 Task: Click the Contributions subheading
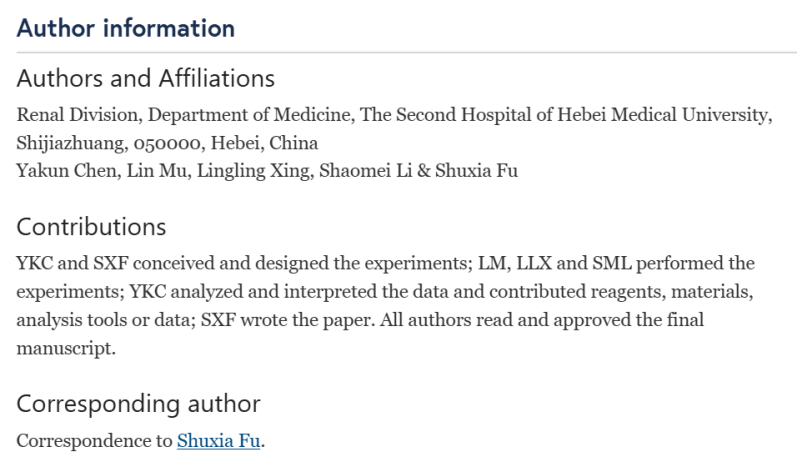point(91,227)
